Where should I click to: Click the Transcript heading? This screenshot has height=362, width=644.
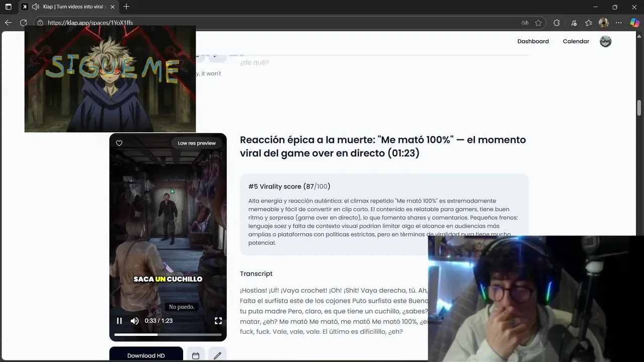point(256,274)
